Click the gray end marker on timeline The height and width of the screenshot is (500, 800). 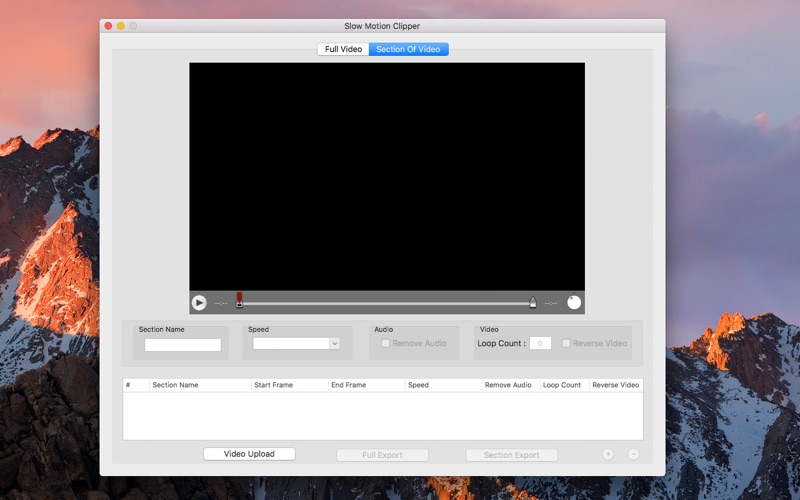pos(533,302)
